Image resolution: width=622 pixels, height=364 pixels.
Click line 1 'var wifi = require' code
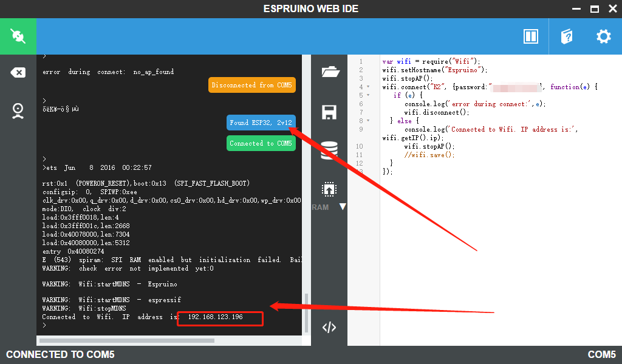pyautogui.click(x=431, y=61)
